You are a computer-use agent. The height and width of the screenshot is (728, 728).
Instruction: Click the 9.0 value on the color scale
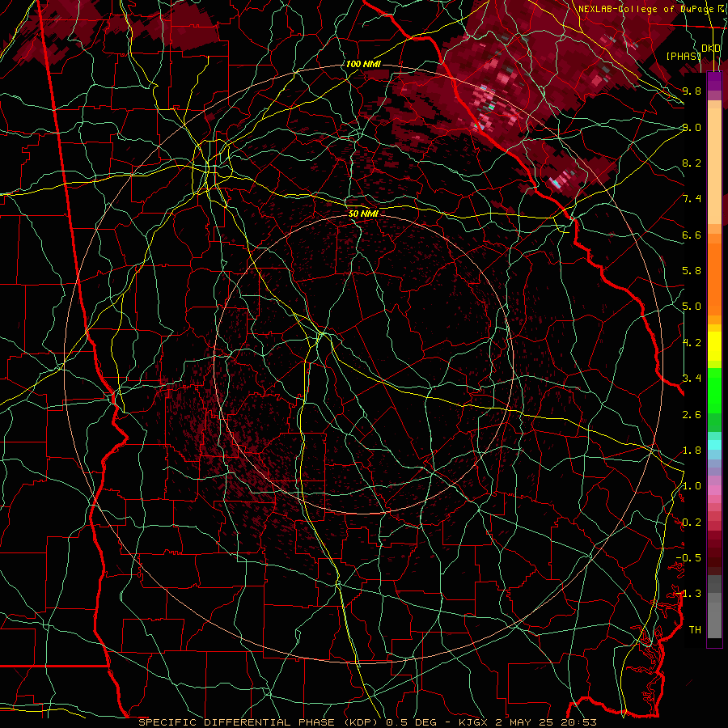[x=692, y=127]
